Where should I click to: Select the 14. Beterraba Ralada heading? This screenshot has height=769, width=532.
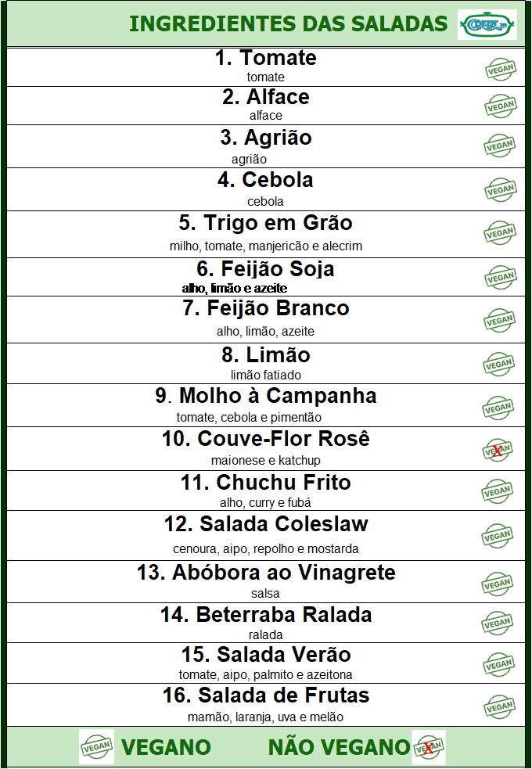(x=266, y=615)
